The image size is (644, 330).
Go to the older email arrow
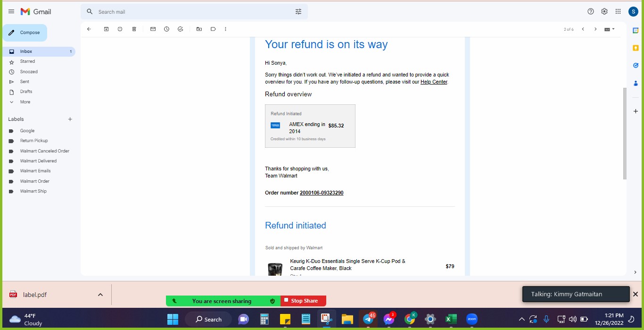tap(595, 29)
